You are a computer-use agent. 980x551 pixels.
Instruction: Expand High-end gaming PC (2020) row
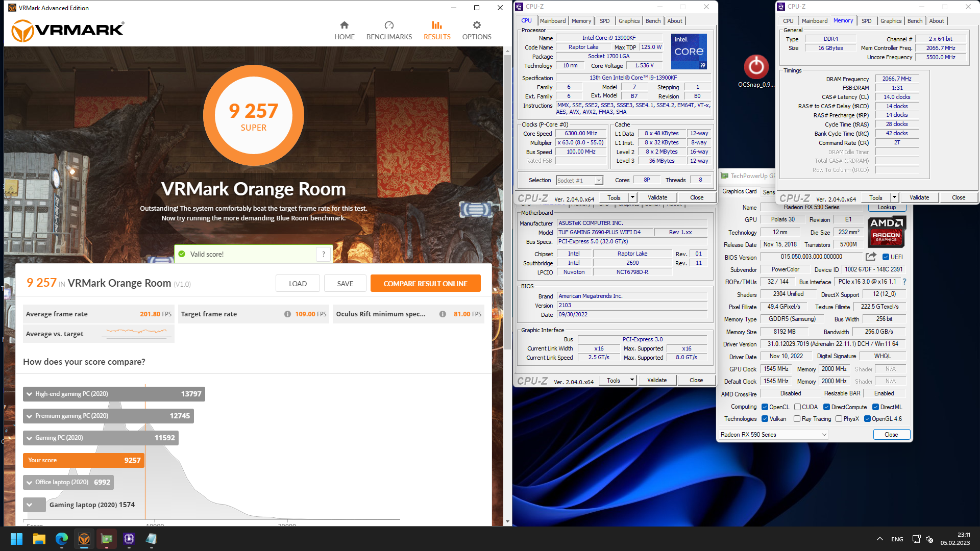pos(114,394)
